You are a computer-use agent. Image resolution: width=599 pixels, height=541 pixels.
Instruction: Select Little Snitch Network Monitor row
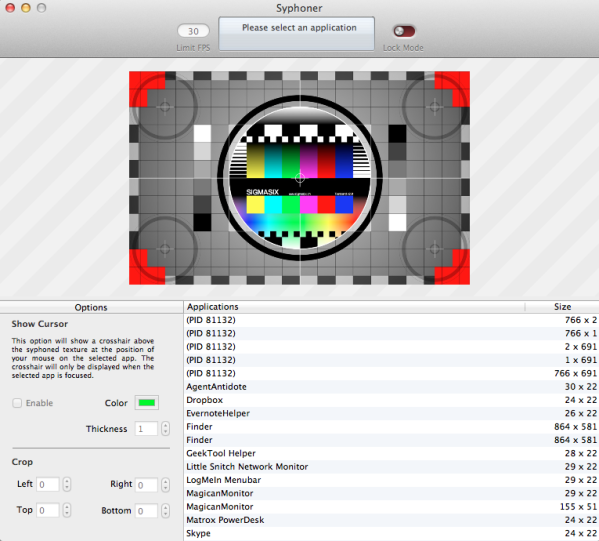(x=391, y=466)
